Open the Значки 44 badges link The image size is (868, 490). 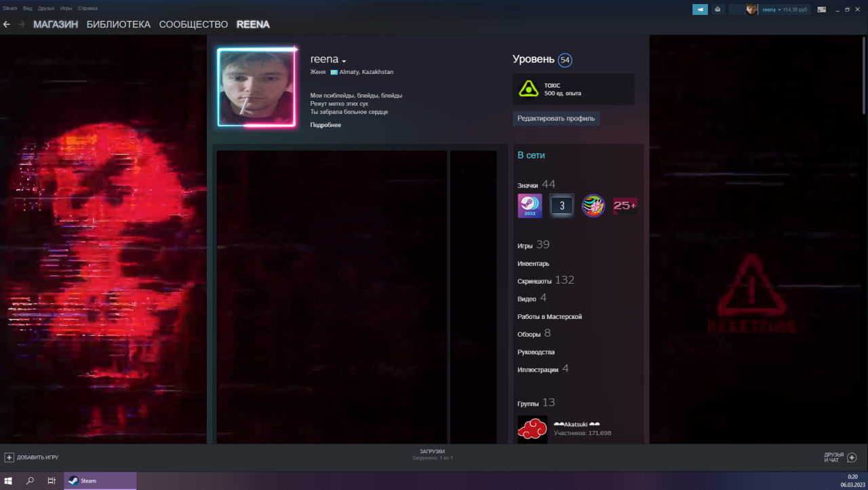coord(536,185)
